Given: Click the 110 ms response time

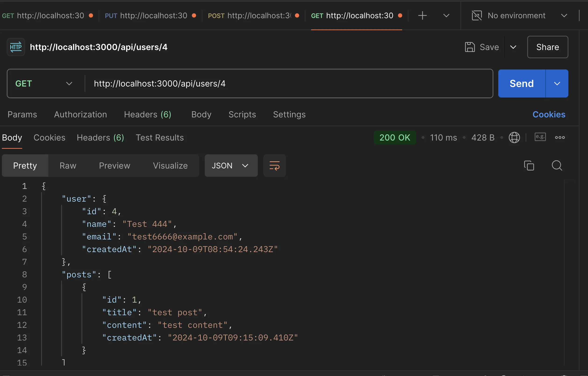Looking at the screenshot, I should 443,137.
